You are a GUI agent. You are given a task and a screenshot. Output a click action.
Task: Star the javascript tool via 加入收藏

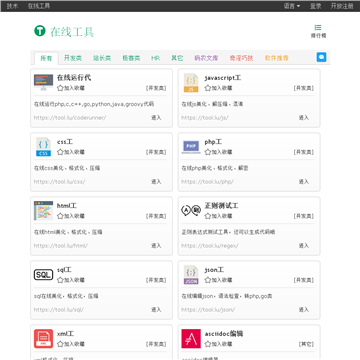218,88
